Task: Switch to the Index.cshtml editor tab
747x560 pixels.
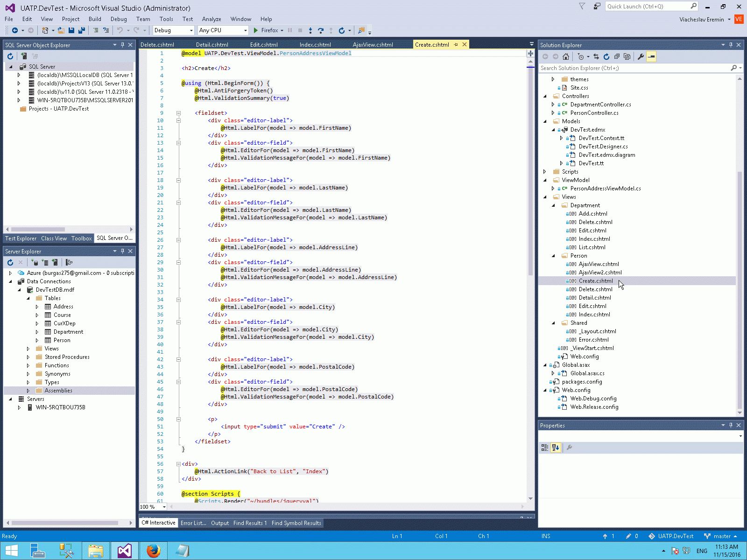Action: (x=315, y=45)
